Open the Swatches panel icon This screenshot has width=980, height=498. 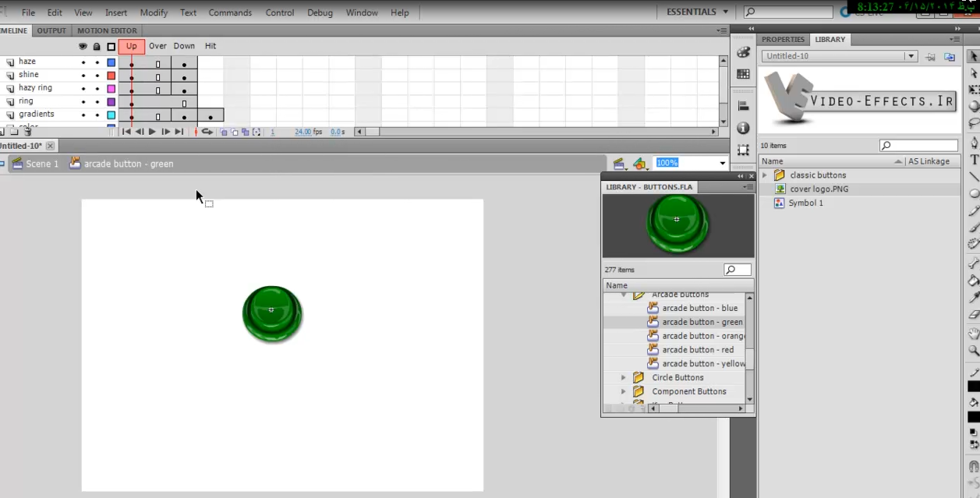pos(743,74)
